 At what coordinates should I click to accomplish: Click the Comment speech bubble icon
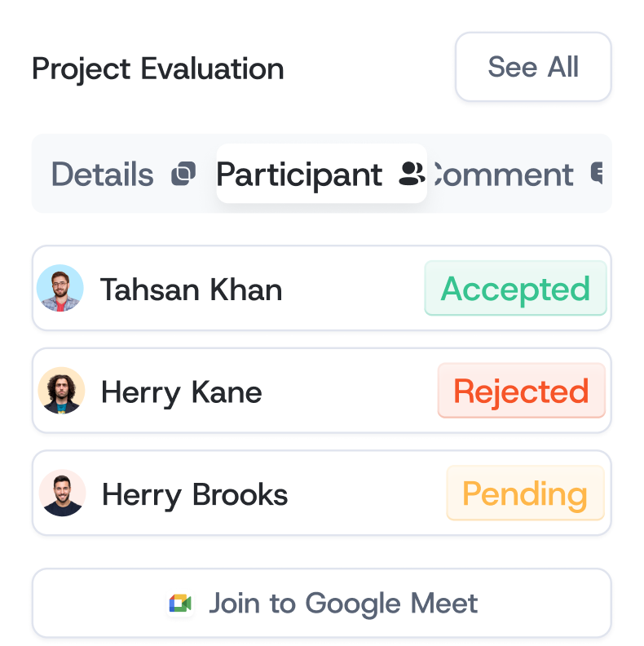(x=598, y=174)
